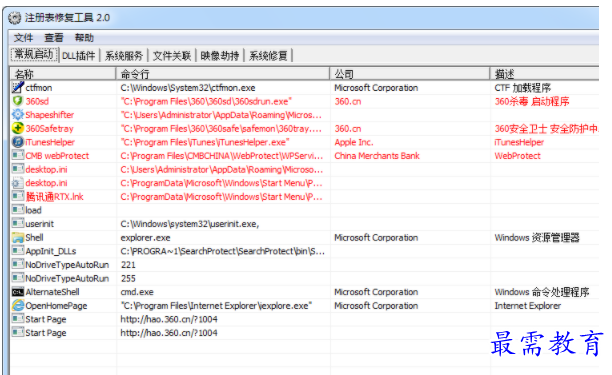The width and height of the screenshot is (612, 375).
Task: Click the AppInit_DLLs entry icon
Action: pyautogui.click(x=18, y=251)
